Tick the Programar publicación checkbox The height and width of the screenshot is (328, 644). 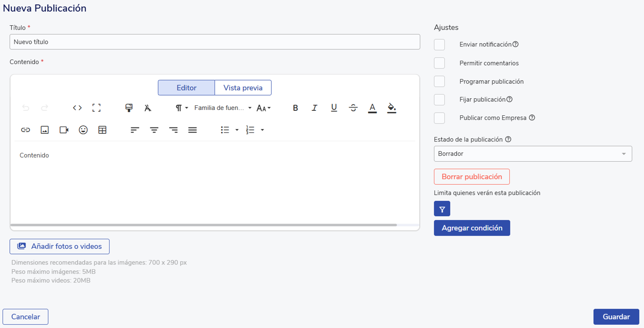pyautogui.click(x=439, y=82)
